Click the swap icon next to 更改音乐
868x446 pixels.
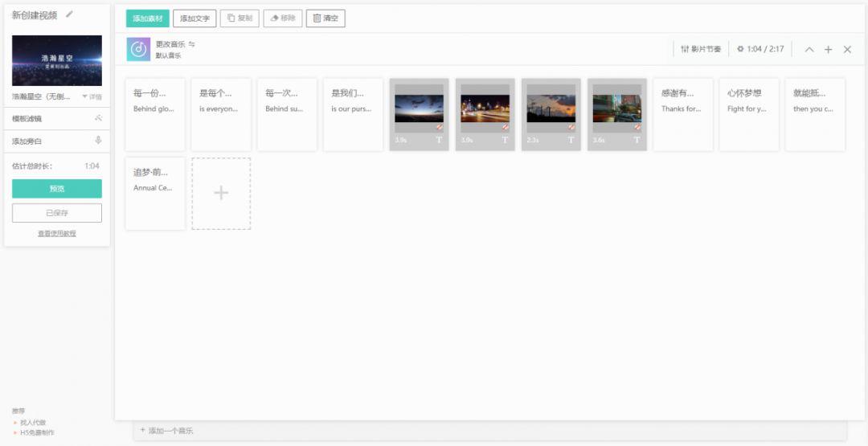click(x=191, y=44)
